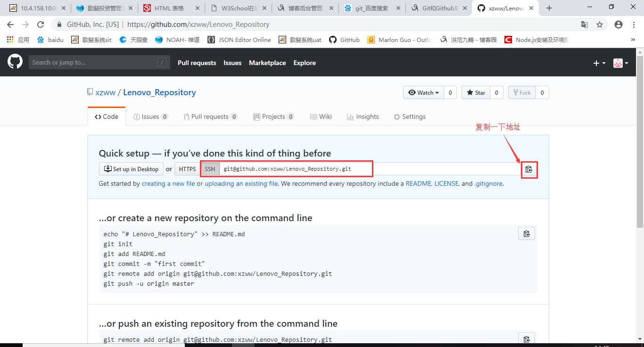
Task: Open Marketplace in top navigation
Action: (x=267, y=63)
